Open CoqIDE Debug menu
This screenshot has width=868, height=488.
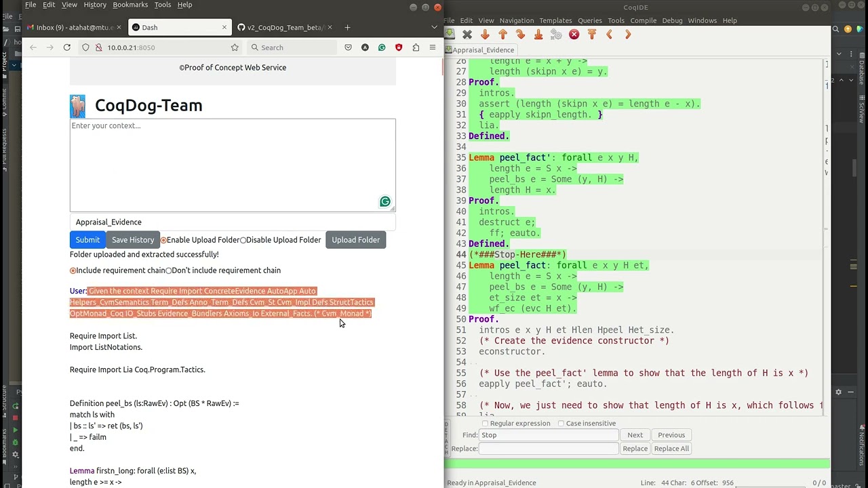(x=672, y=20)
